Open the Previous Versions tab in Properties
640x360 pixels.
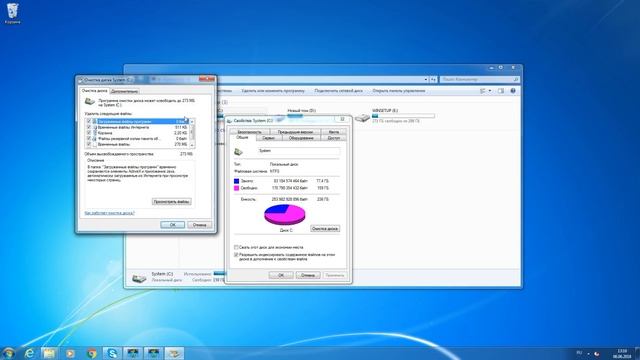click(295, 132)
